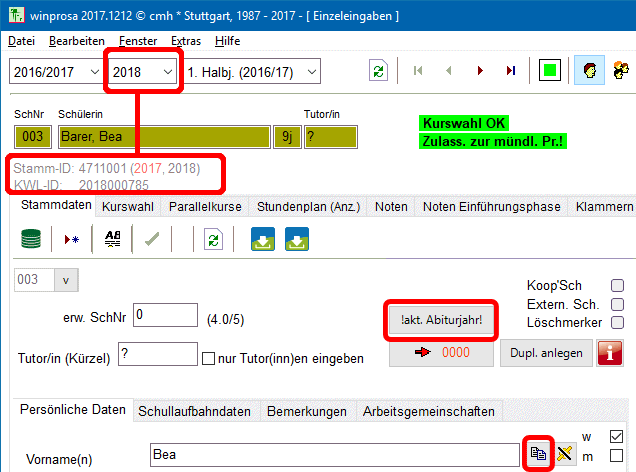Open the Bearbeiten menu
Viewport: 636px width, 472px height.
point(76,41)
